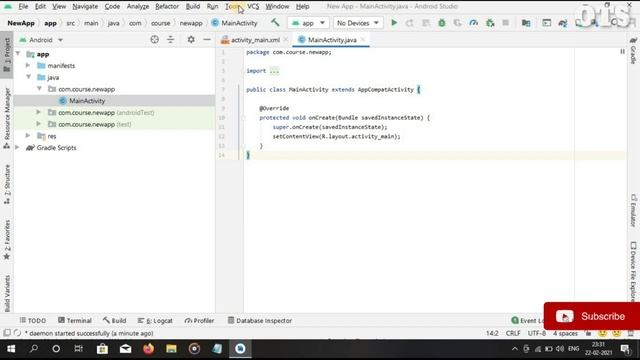Click the NewApp breadcrumb in navigation bar
640x360 pixels.
[21, 23]
